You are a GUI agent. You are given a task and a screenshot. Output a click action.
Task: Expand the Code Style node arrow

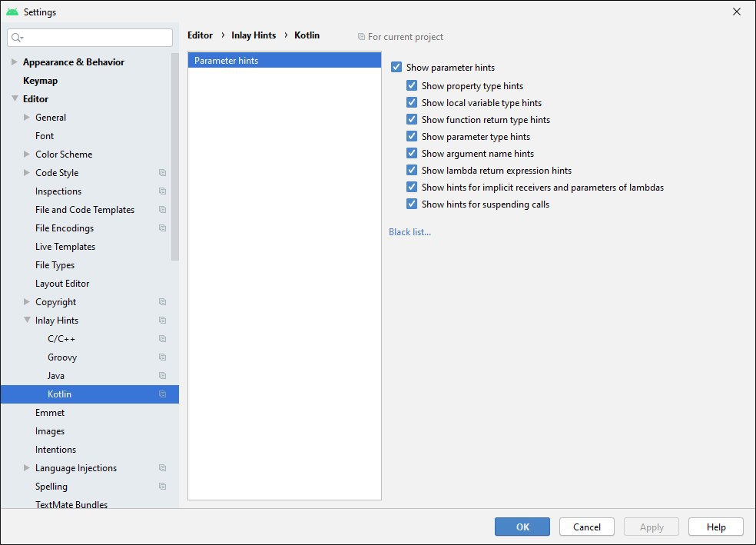click(x=27, y=172)
